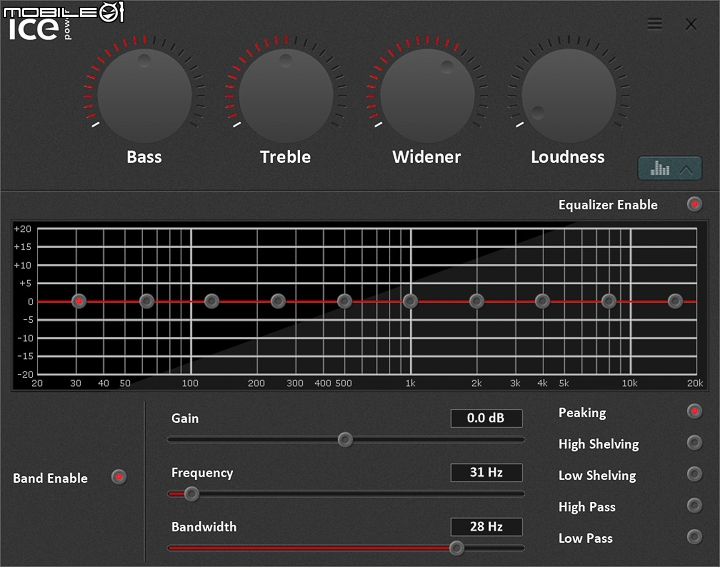Click the Treble knob
The height and width of the screenshot is (567, 720).
(286, 95)
